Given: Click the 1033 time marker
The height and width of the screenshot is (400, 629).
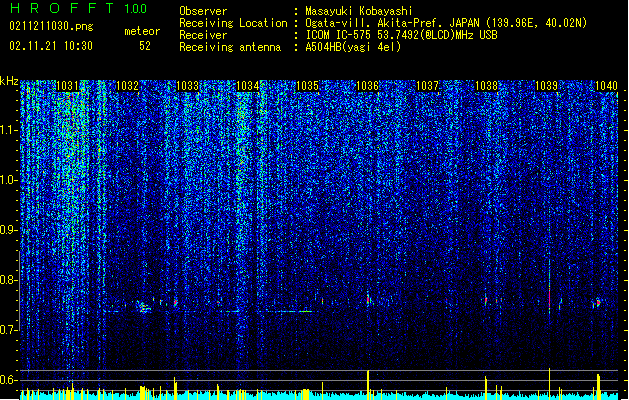Looking at the screenshot, I should 187,86.
